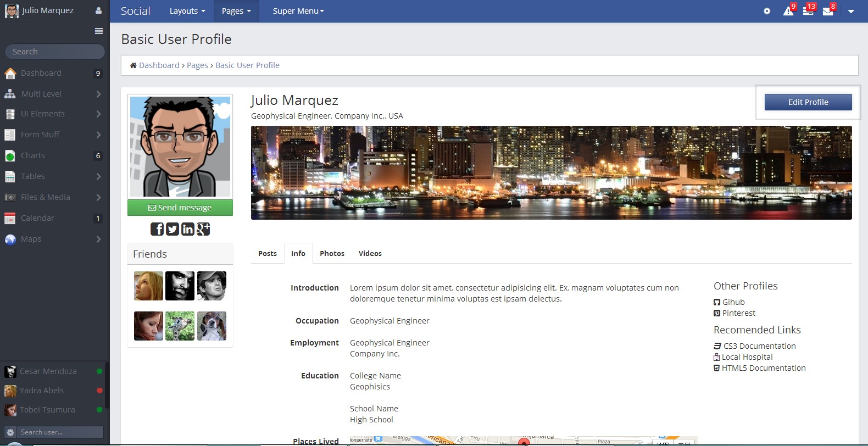Image resolution: width=868 pixels, height=446 pixels.
Task: Switch to the Posts tab
Action: pyautogui.click(x=268, y=253)
